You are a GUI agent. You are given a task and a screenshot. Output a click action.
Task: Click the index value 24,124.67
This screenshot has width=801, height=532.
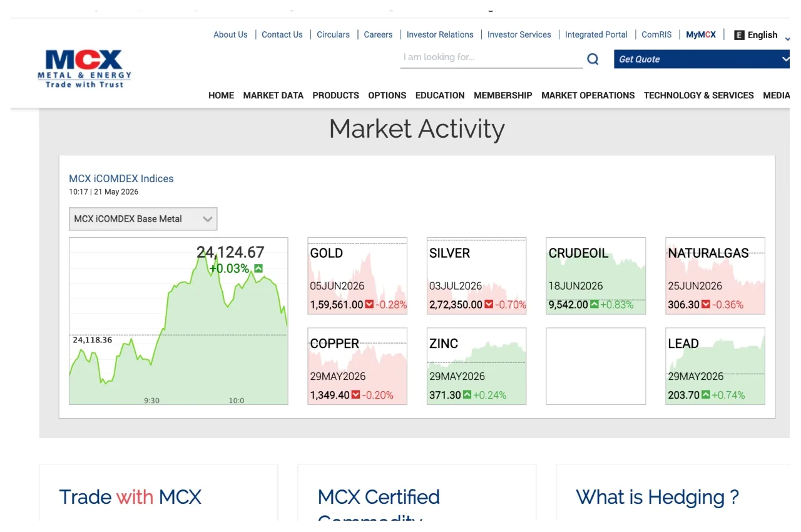pos(230,252)
